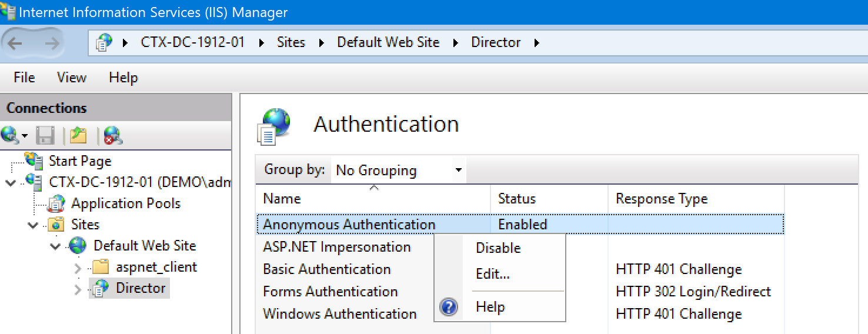Expand the aspnet_client node
The image size is (868, 334).
(x=78, y=268)
